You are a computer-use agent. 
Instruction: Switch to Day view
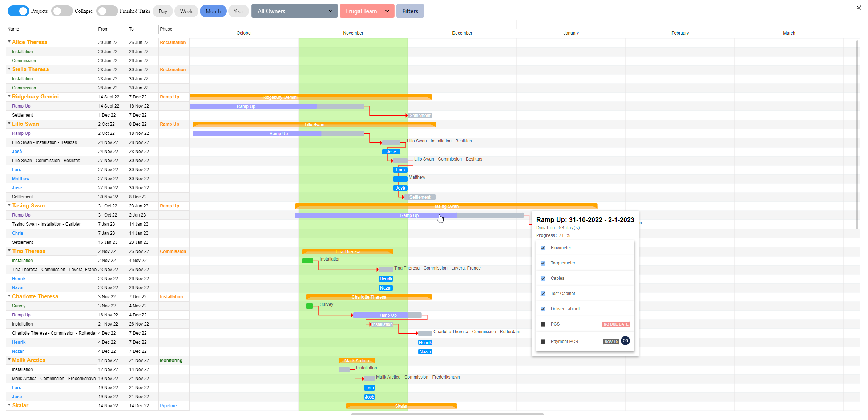[x=162, y=11]
